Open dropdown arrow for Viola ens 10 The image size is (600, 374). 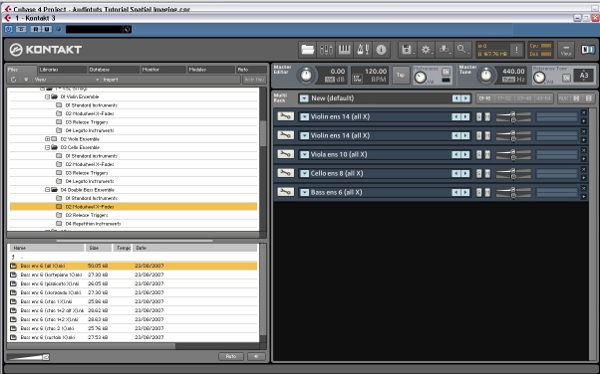[304, 154]
